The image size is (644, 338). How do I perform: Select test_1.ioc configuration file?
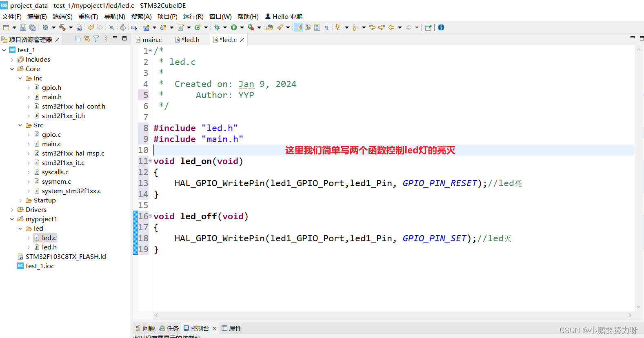pyautogui.click(x=40, y=266)
